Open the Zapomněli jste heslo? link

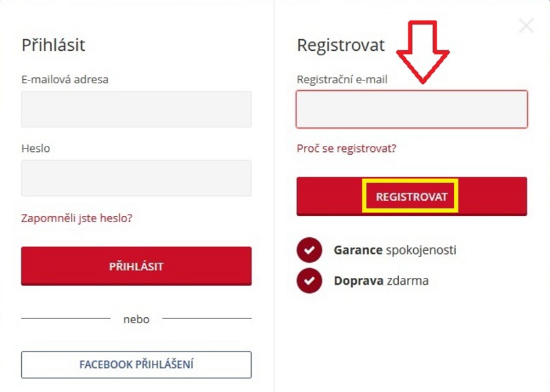(77, 218)
